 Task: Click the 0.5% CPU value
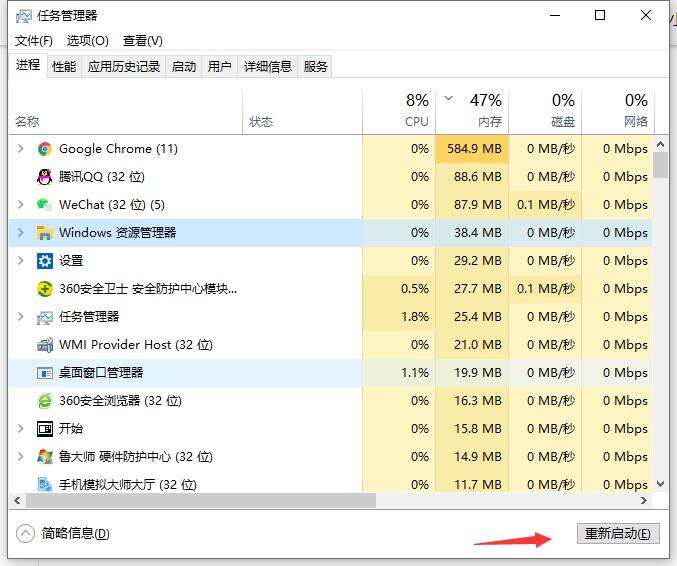tap(415, 289)
